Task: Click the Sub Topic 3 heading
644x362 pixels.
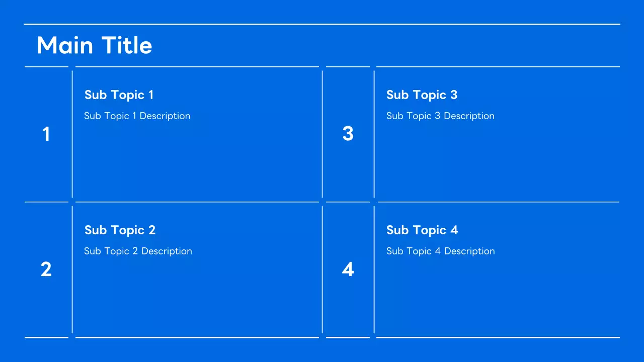Action: point(422,95)
